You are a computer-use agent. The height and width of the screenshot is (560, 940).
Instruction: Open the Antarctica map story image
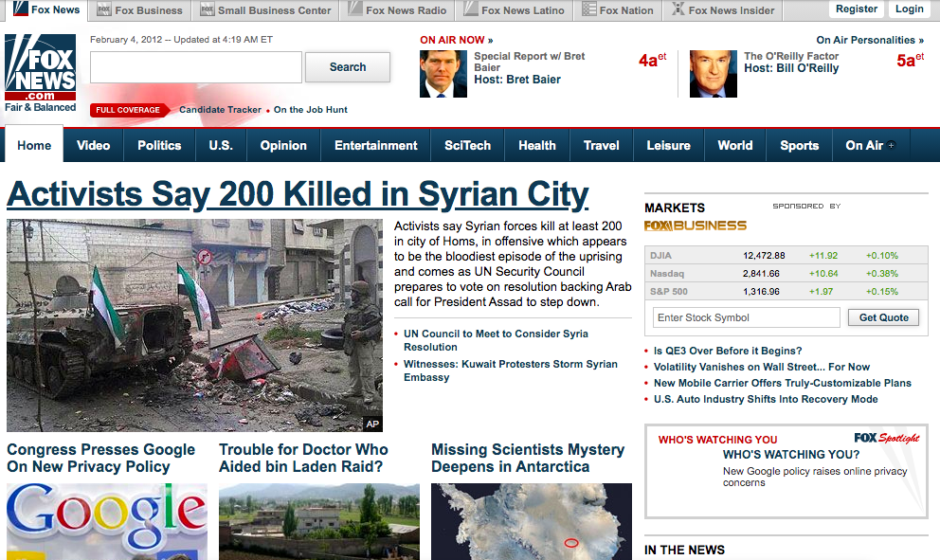pyautogui.click(x=531, y=521)
